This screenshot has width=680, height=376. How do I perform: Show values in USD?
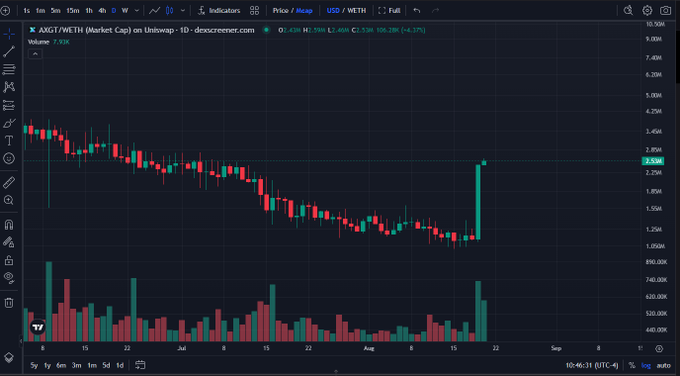(333, 10)
